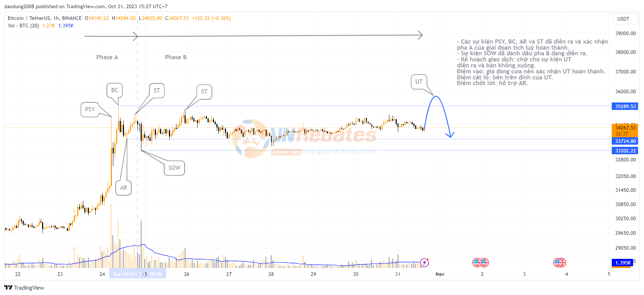Viewport: 644px width, 295px height.
Task: Click the Nov label on the time axis
Action: pyautogui.click(x=440, y=274)
